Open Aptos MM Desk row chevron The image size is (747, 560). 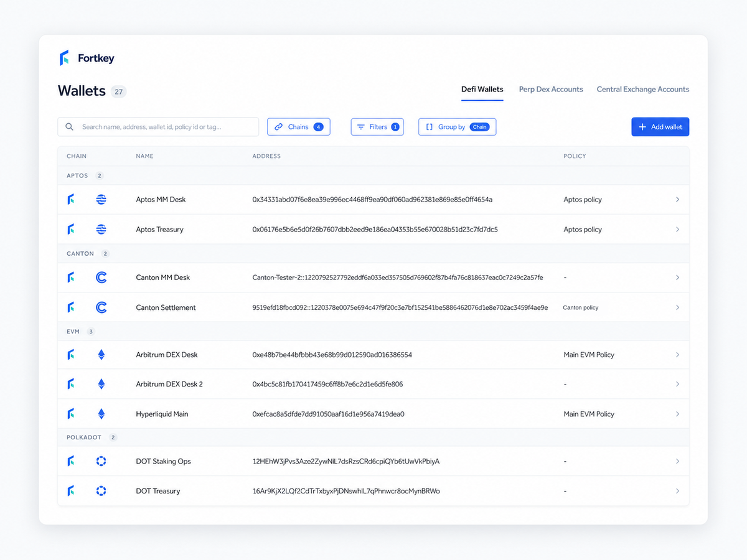click(x=677, y=200)
